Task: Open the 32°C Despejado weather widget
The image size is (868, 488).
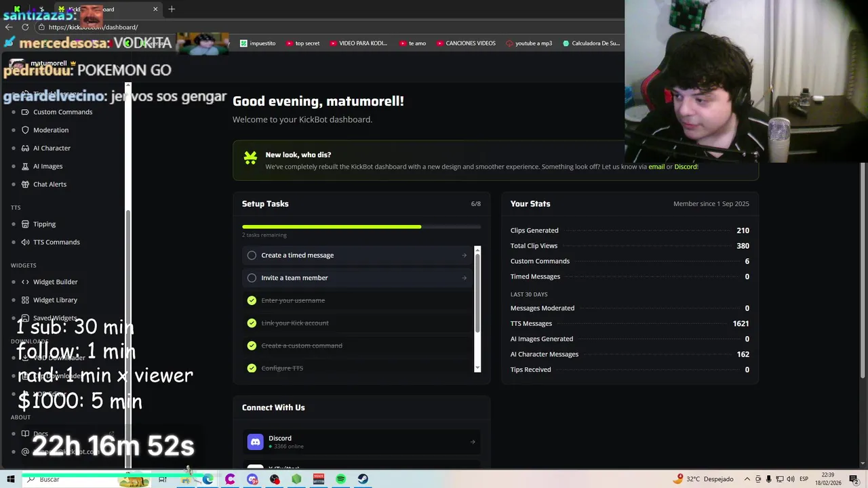Action: click(x=703, y=479)
